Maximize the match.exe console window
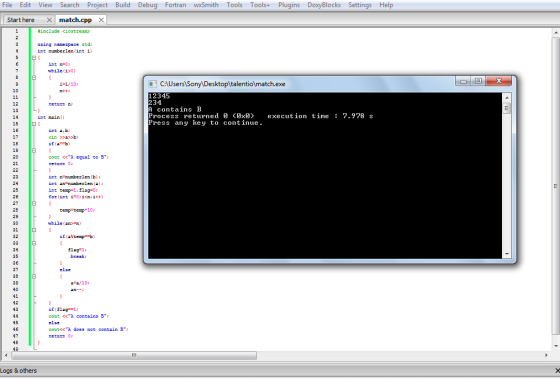560x380 pixels. point(478,81)
